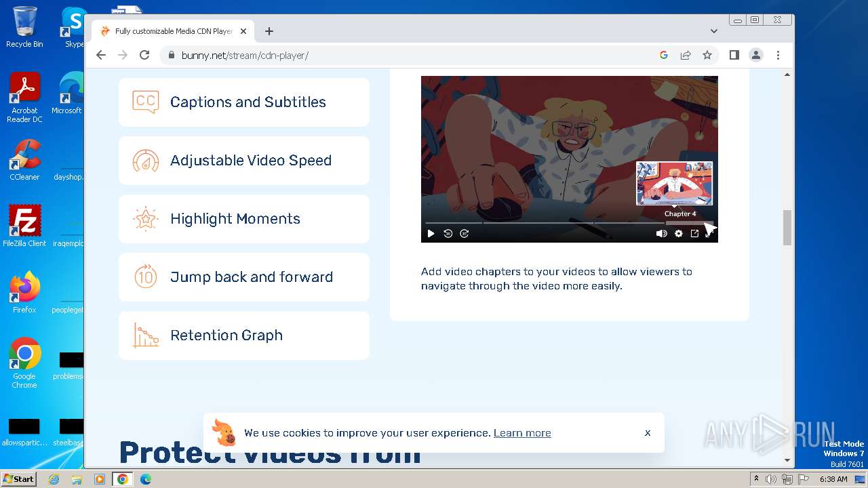Play the video in the player

[x=431, y=233]
